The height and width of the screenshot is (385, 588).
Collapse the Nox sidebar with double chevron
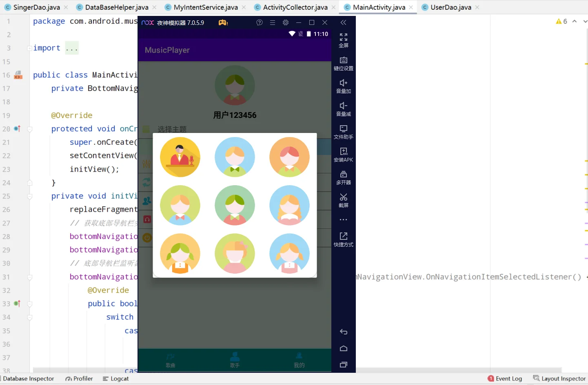click(x=344, y=22)
